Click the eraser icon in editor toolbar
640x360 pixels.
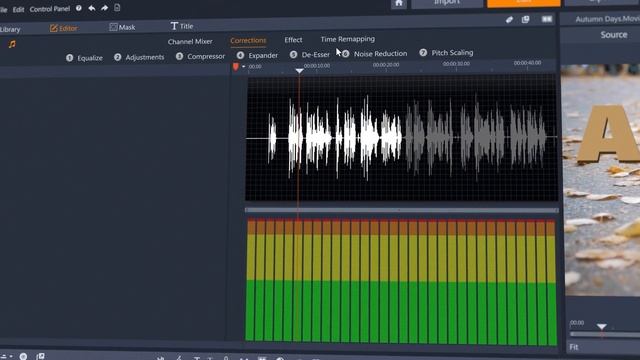coord(509,20)
